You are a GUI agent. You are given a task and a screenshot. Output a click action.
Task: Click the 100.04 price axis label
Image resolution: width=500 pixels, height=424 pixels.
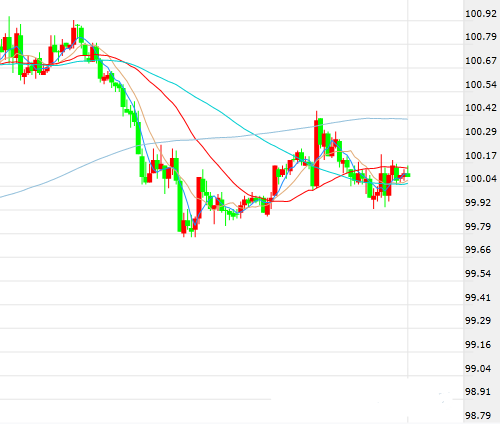pos(481,179)
